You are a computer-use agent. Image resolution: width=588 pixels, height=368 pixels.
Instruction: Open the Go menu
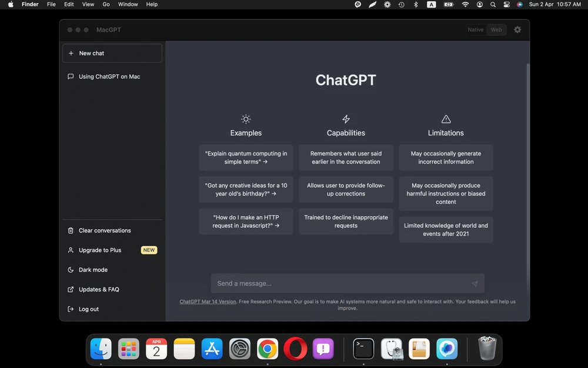(106, 5)
